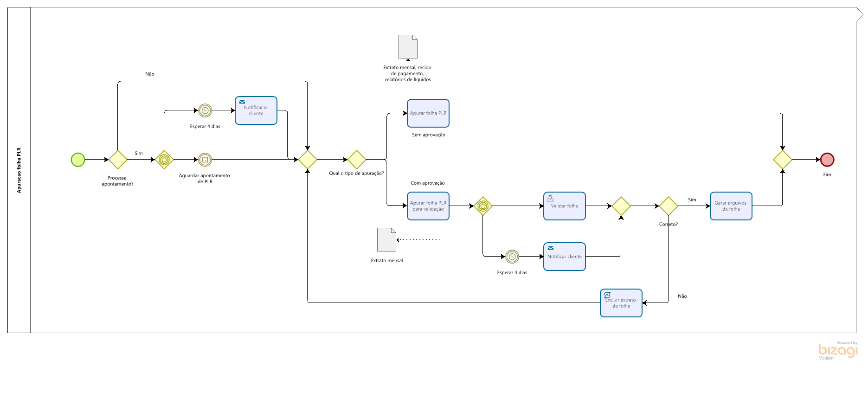Select the red Fim end event

[827, 160]
